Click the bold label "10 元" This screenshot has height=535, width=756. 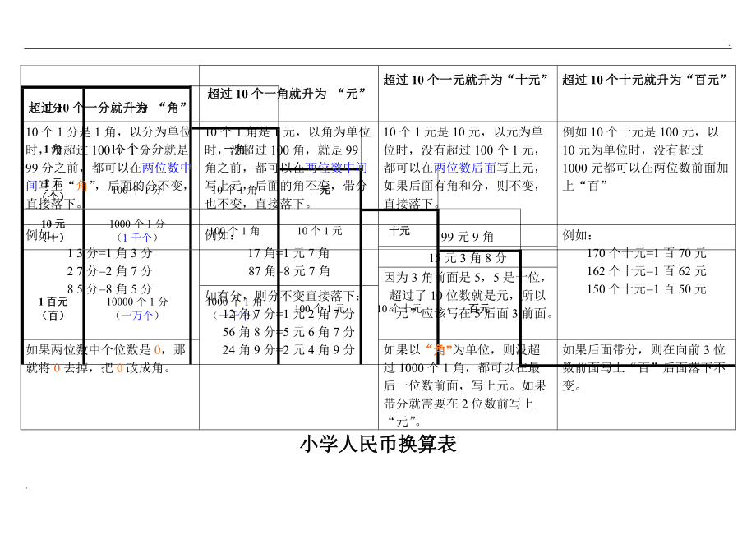click(x=53, y=224)
